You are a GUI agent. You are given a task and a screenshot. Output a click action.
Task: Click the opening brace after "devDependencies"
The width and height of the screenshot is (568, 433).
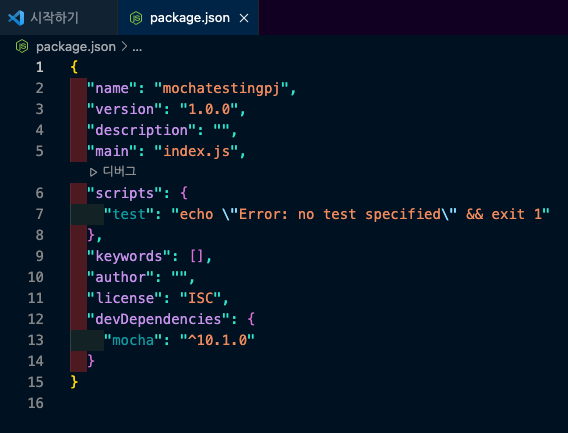pos(251,319)
